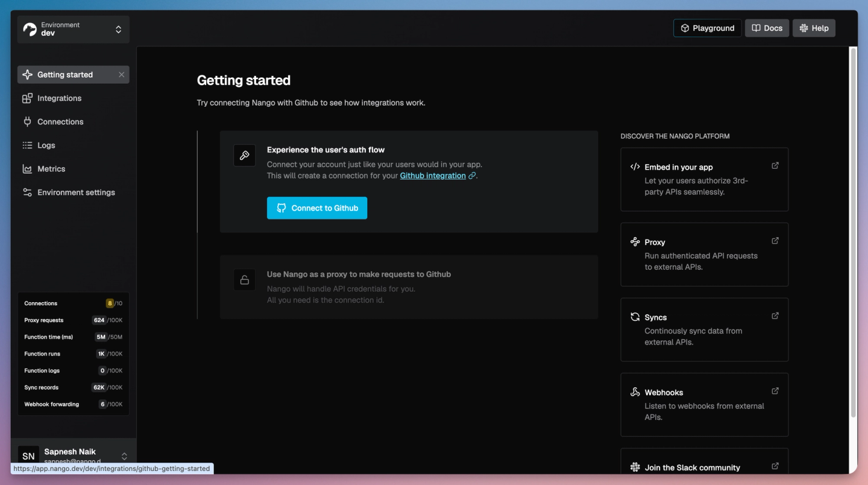
Task: Click the Sync records usage row
Action: coord(74,388)
